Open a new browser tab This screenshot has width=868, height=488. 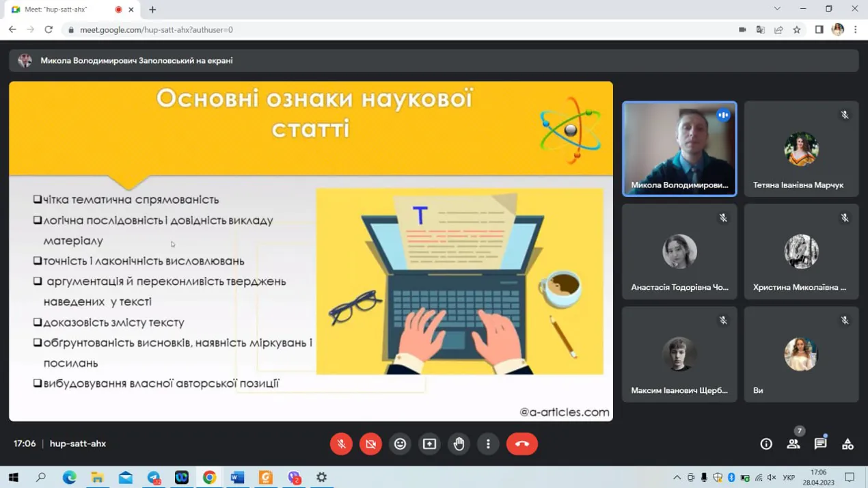coord(152,10)
